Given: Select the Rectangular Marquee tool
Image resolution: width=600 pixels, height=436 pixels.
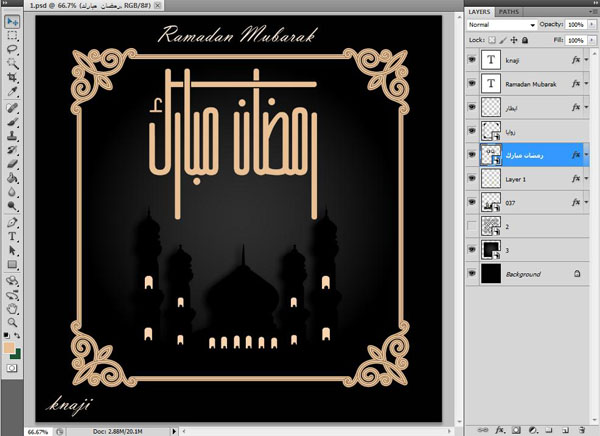Looking at the screenshot, I should (x=13, y=34).
